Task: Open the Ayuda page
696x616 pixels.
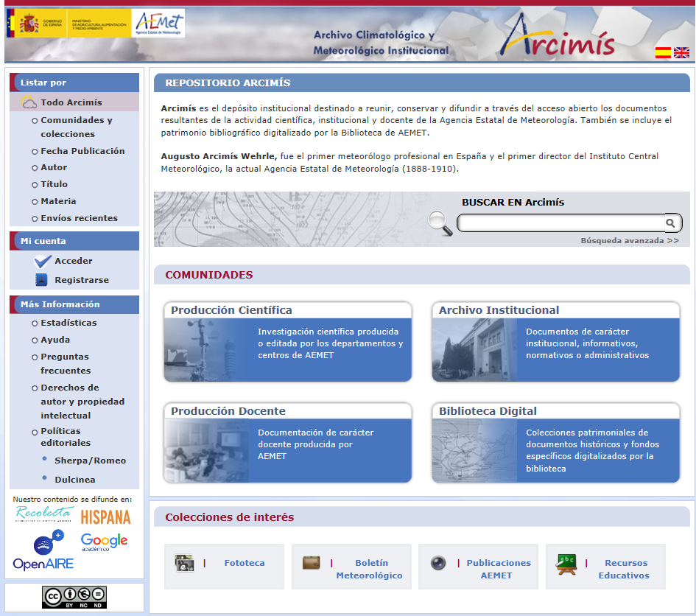Action: tap(55, 340)
